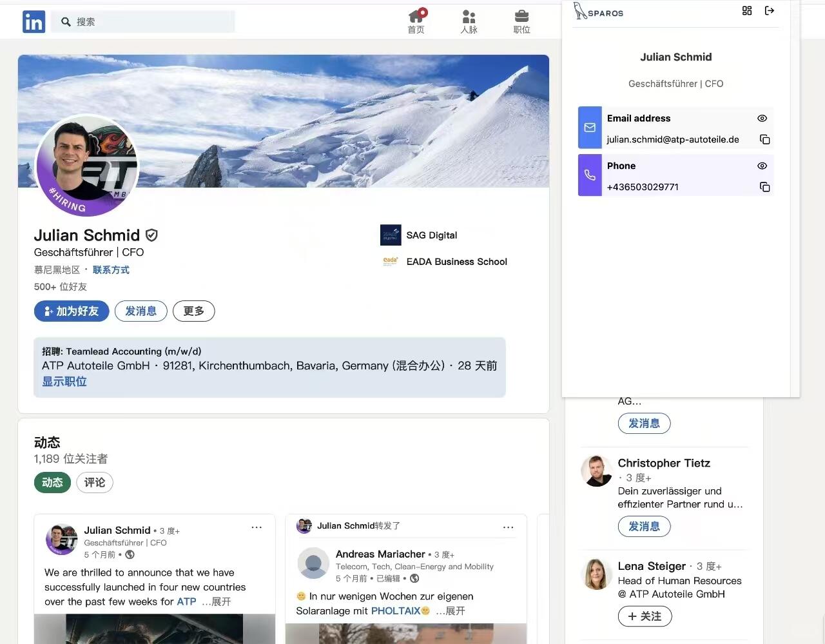Click Christopher Tietz's avatar

[597, 471]
